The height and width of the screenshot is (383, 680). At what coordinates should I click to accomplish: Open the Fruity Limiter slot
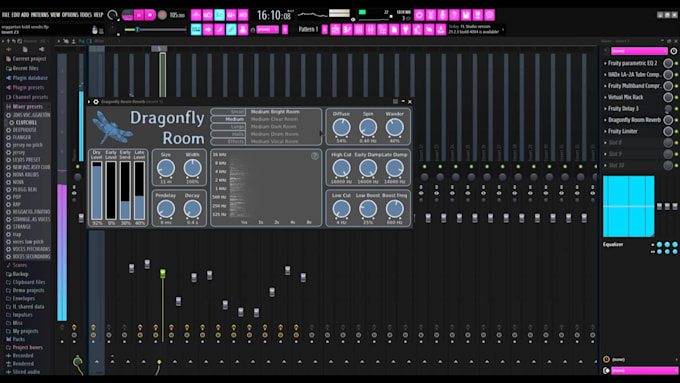click(x=622, y=131)
